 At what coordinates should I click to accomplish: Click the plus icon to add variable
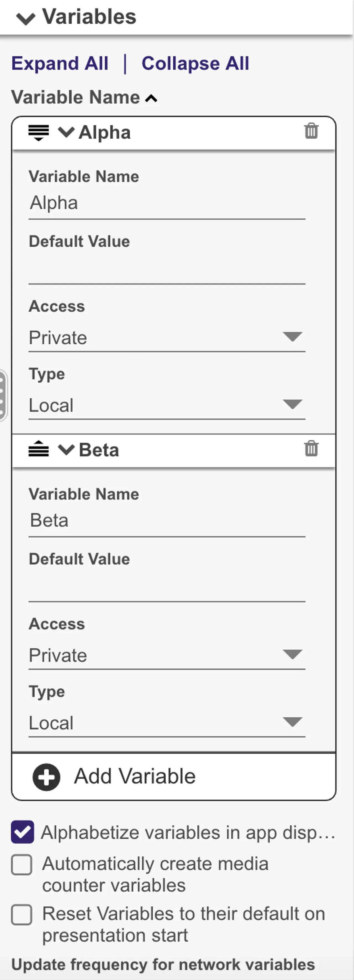click(x=46, y=777)
